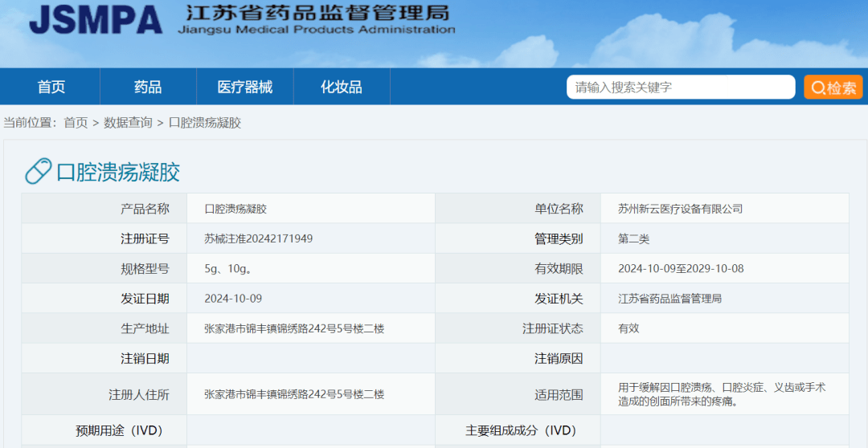
Task: Click the JSMPA logo in header
Action: pyautogui.click(x=96, y=20)
